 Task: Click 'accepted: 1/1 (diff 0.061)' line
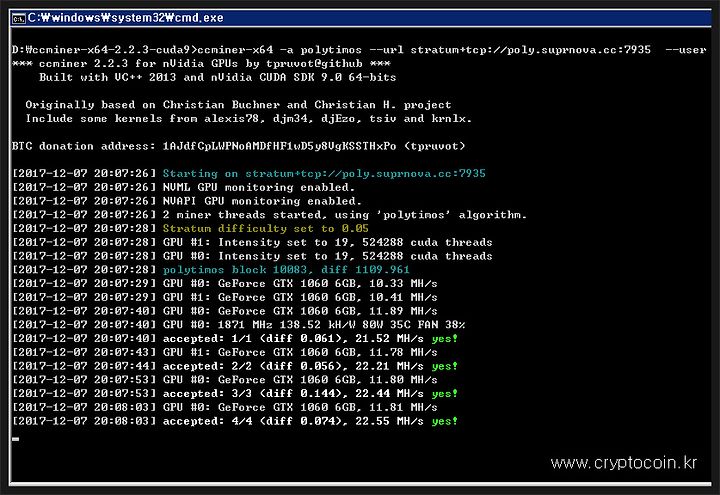point(235,339)
